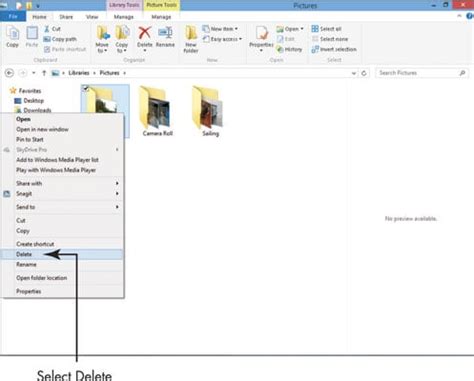
Task: Open the Help question mark icon
Action: point(470,16)
